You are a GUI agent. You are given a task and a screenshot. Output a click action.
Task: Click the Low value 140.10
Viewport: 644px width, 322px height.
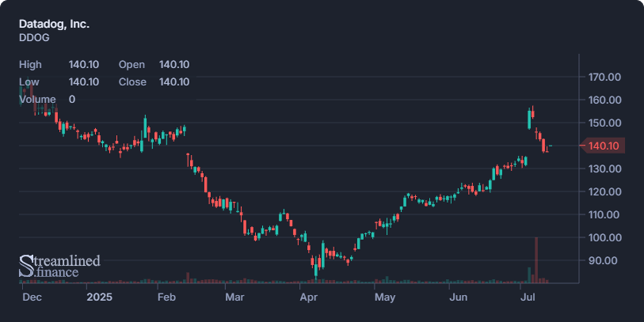coord(84,81)
